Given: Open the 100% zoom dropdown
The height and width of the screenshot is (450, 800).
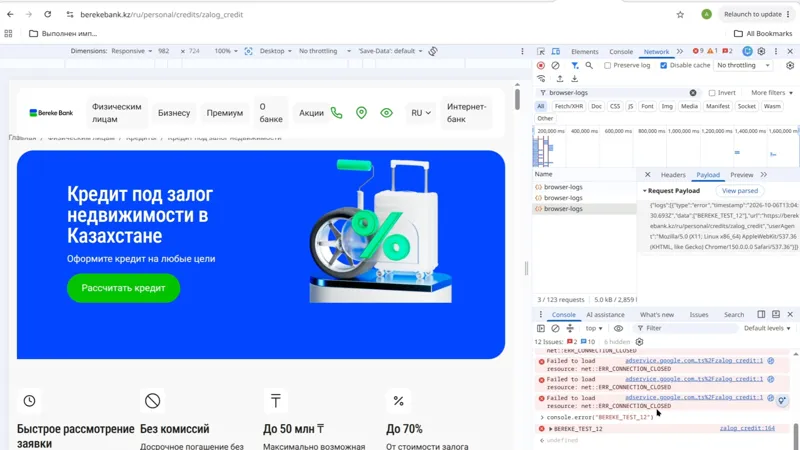Looking at the screenshot, I should click(x=226, y=51).
